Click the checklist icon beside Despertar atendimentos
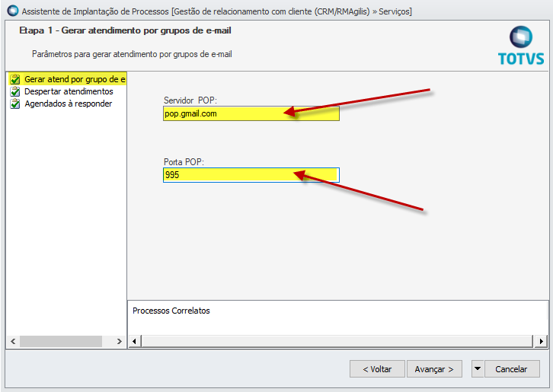 (x=14, y=91)
